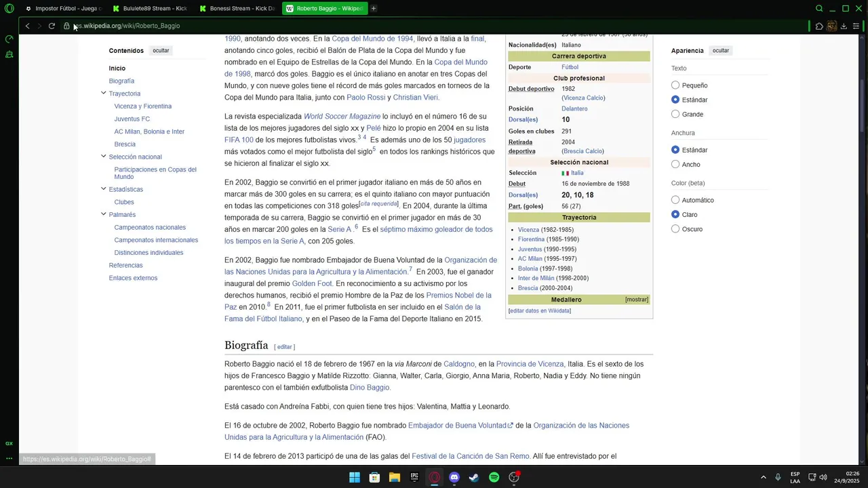The image size is (868, 488).
Task: Select the Estándar width option
Action: click(675, 150)
